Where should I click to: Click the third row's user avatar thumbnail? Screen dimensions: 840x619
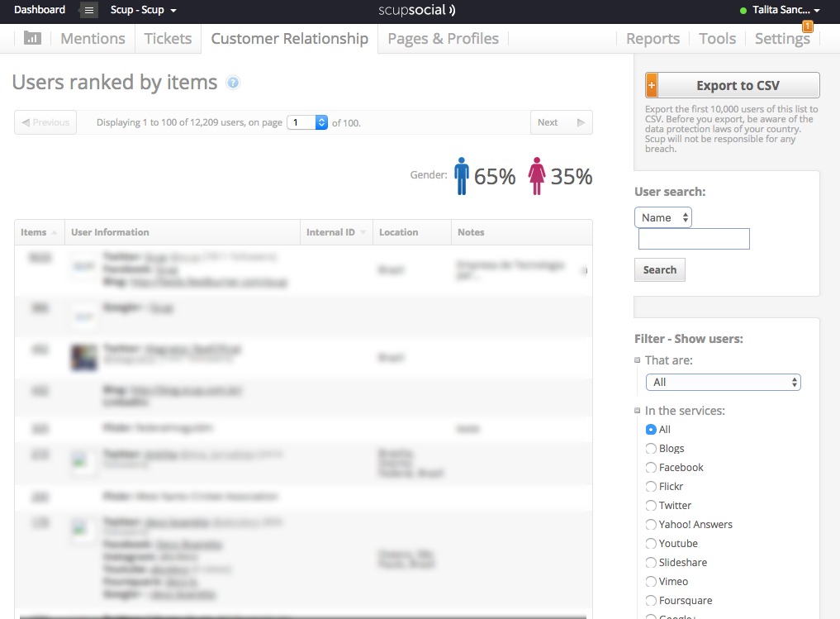click(x=84, y=358)
